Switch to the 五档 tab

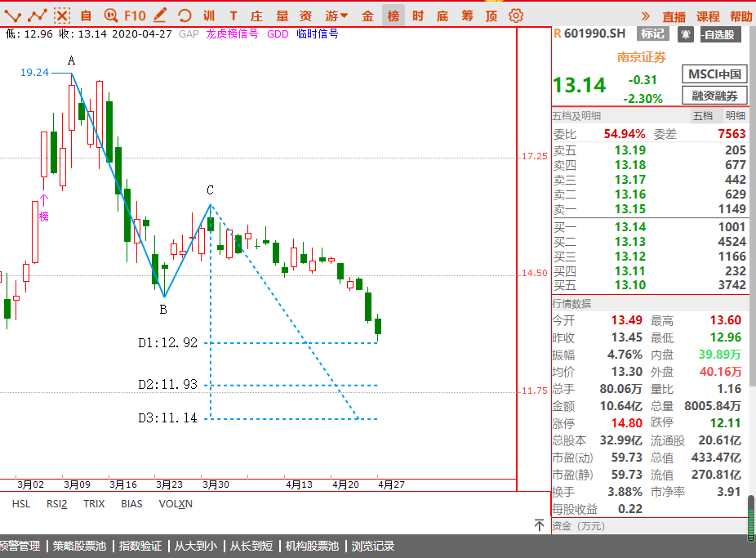[703, 116]
